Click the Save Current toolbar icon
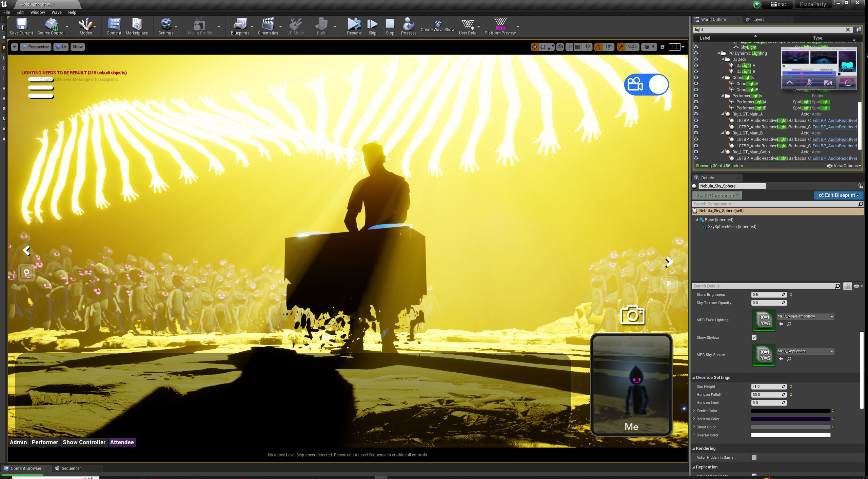The height and width of the screenshot is (479, 868). click(x=21, y=26)
